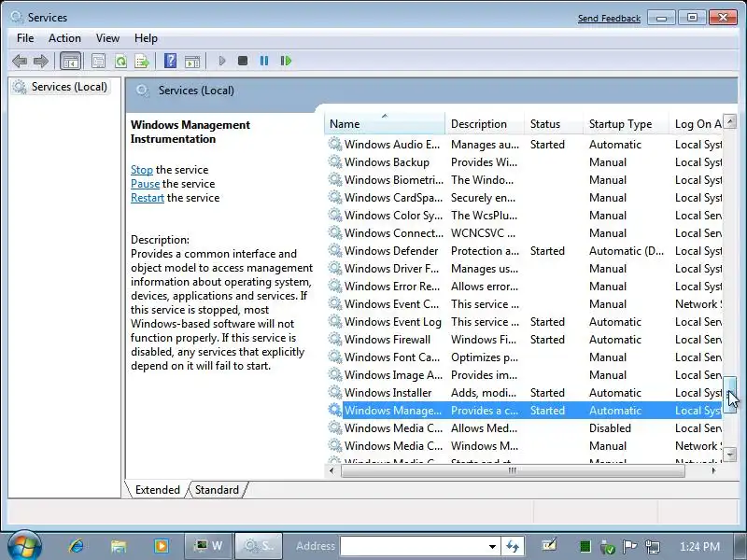747x560 pixels.
Task: Select the gear icon beside Windows Installer
Action: point(335,393)
